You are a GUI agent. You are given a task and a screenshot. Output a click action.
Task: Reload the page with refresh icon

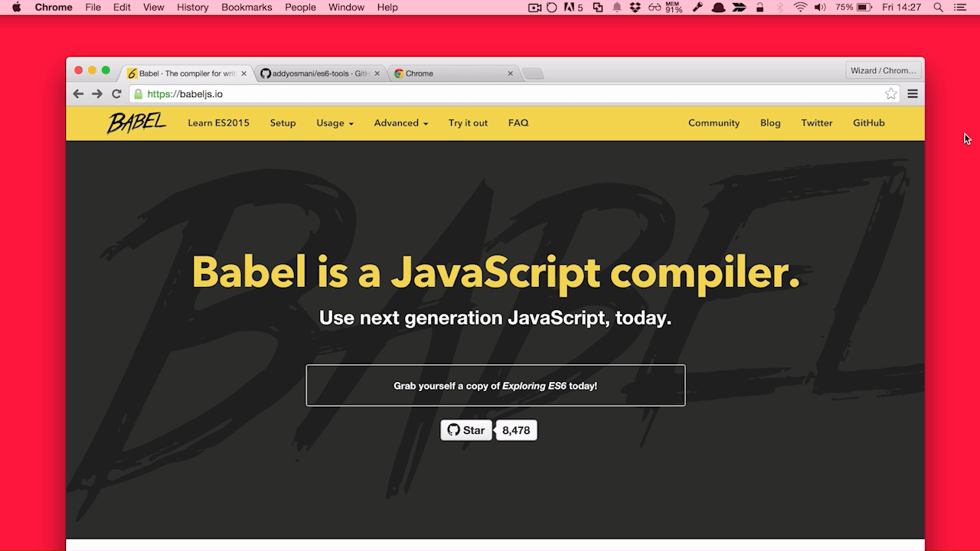click(x=116, y=94)
